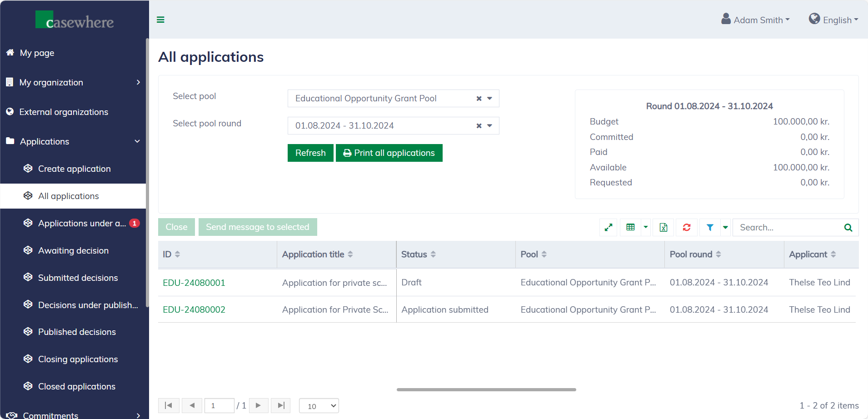Viewport: 868px width, 419px height.
Task: Go to the last page of results
Action: click(x=281, y=405)
